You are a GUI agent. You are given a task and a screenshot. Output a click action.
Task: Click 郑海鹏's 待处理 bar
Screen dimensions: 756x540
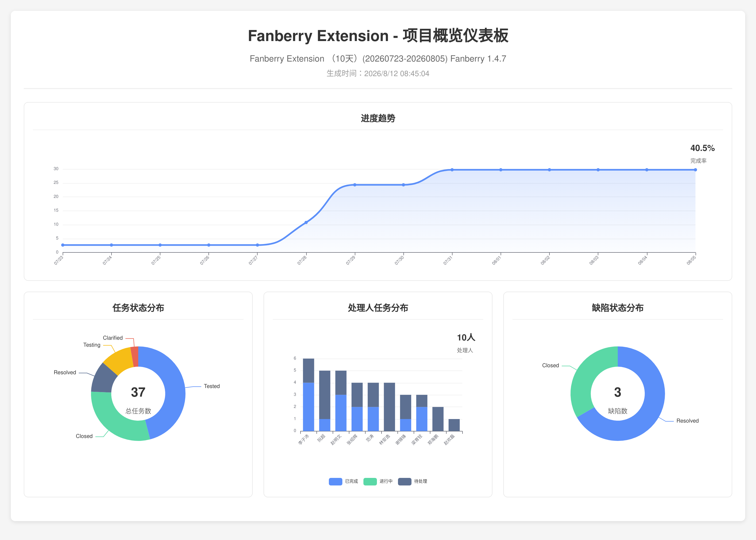438,419
